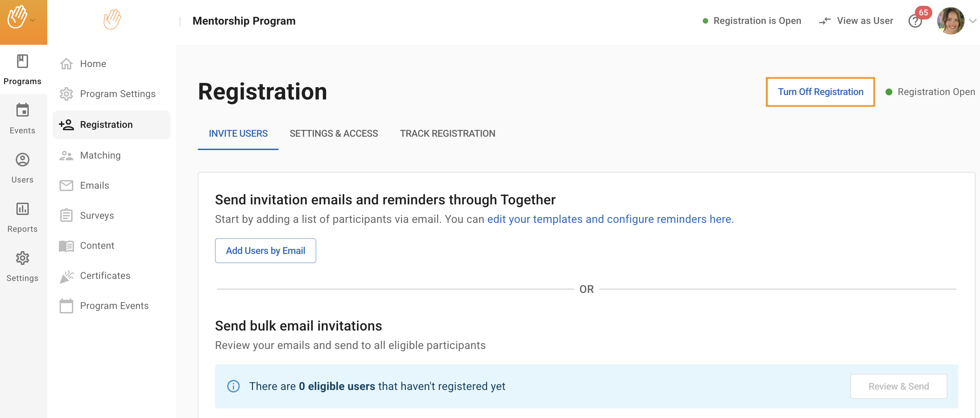
Task: Expand the profile avatar dropdown chevron
Action: tap(972, 21)
